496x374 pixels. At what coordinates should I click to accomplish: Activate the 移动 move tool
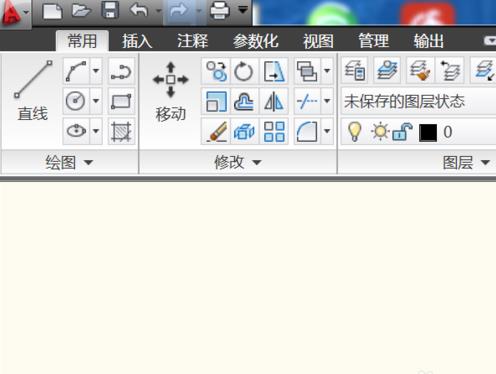[x=171, y=91]
